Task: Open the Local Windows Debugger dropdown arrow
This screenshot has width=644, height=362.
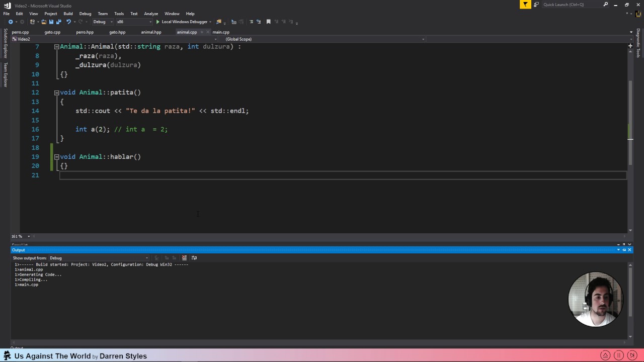Action: coord(210,22)
